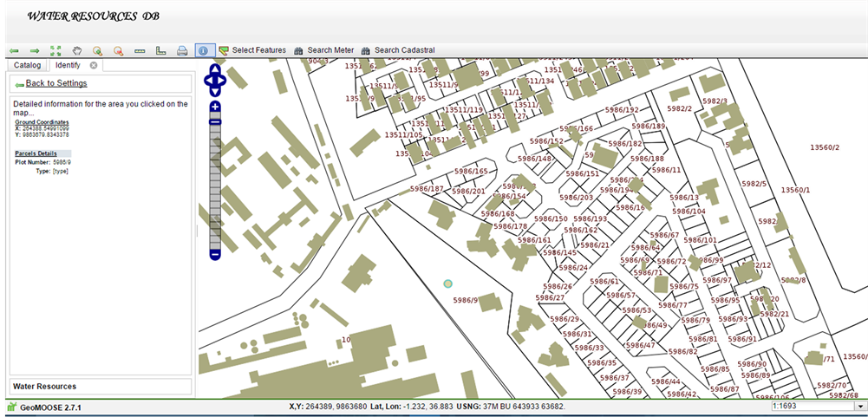This screenshot has width=868, height=417.
Task: Click the Back to Settings link
Action: (55, 83)
